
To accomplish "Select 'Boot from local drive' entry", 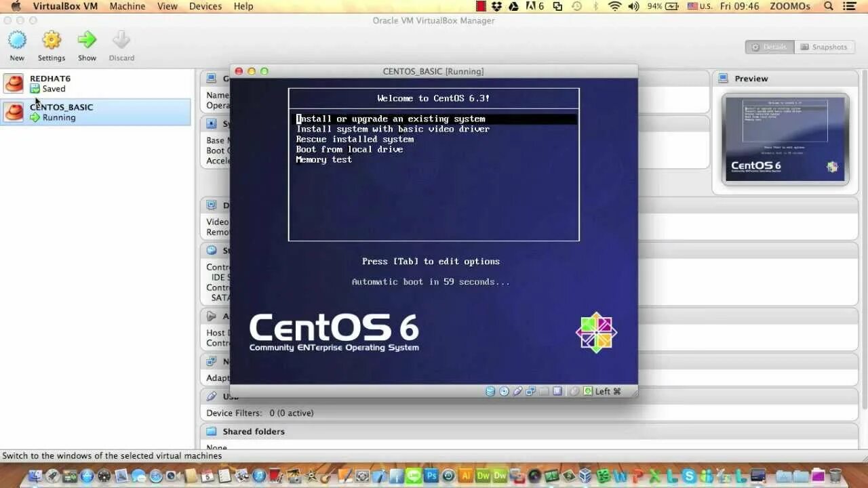I will click(349, 149).
